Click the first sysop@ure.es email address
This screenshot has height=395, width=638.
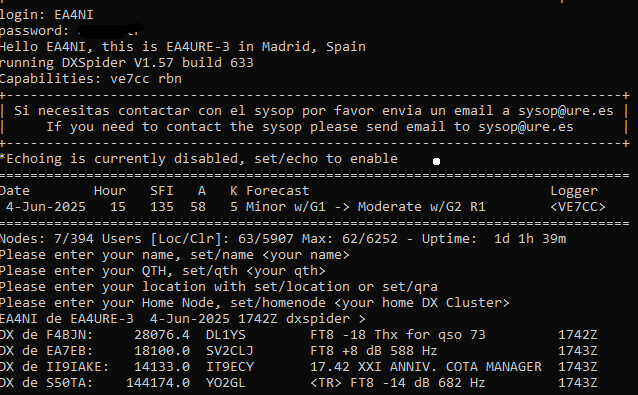566,111
